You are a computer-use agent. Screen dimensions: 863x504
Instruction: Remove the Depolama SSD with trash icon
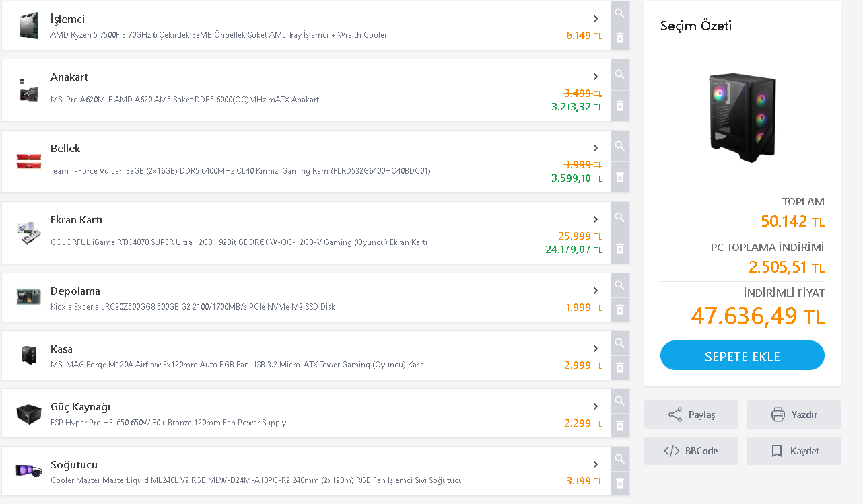(x=620, y=310)
